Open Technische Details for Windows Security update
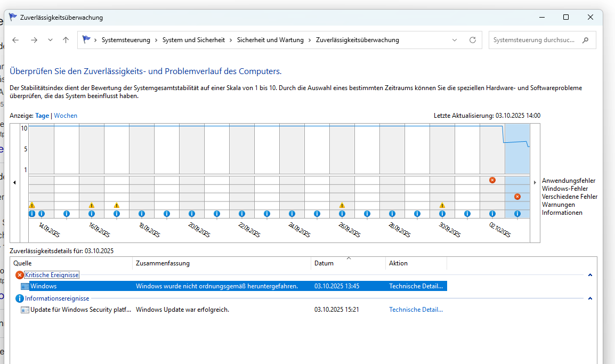Image resolution: width=615 pixels, height=364 pixels. [x=416, y=310]
